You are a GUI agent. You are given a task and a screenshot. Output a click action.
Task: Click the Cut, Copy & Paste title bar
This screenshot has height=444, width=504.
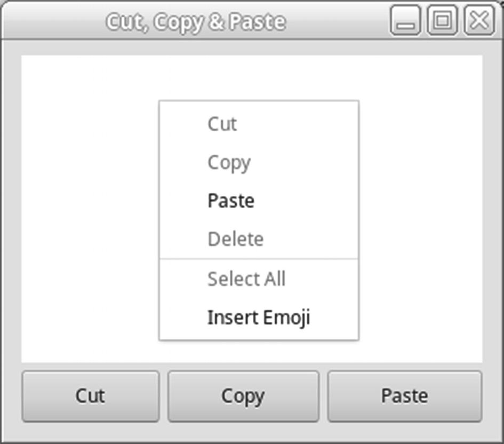click(197, 22)
